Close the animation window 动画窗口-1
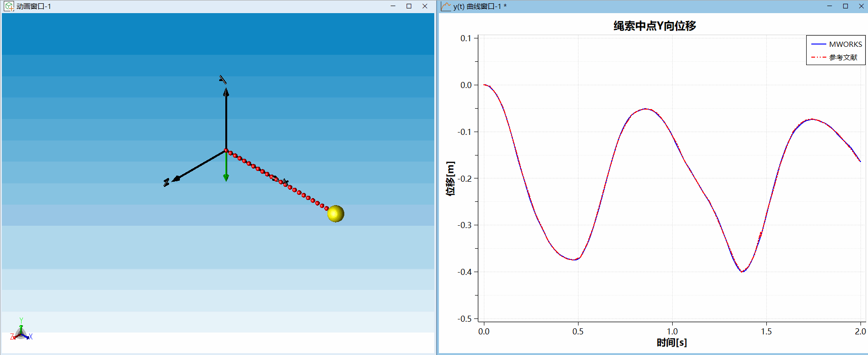Image resolution: width=868 pixels, height=355 pixels. tap(425, 6)
